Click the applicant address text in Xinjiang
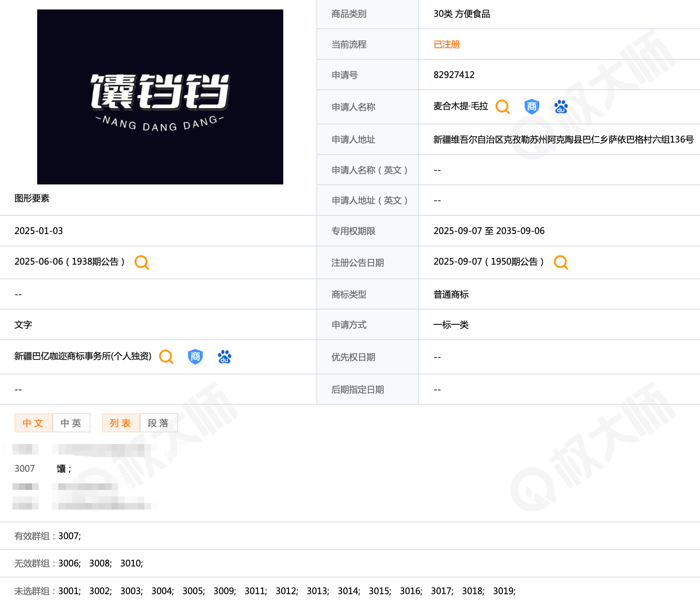This screenshot has width=700, height=600. point(563,140)
